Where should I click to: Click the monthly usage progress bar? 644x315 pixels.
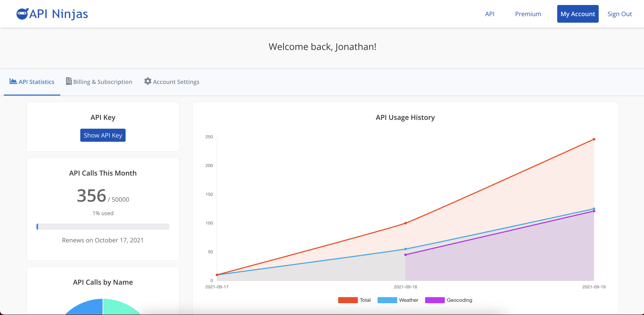(103, 226)
